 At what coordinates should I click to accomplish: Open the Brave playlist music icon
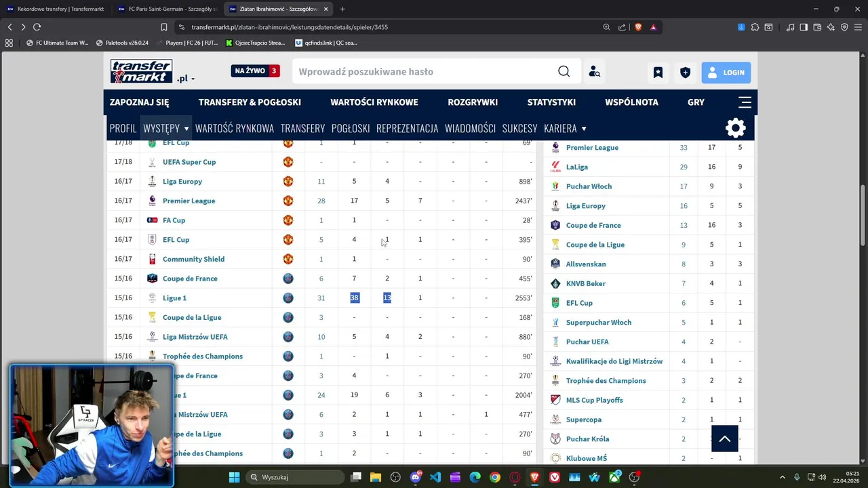(x=790, y=27)
